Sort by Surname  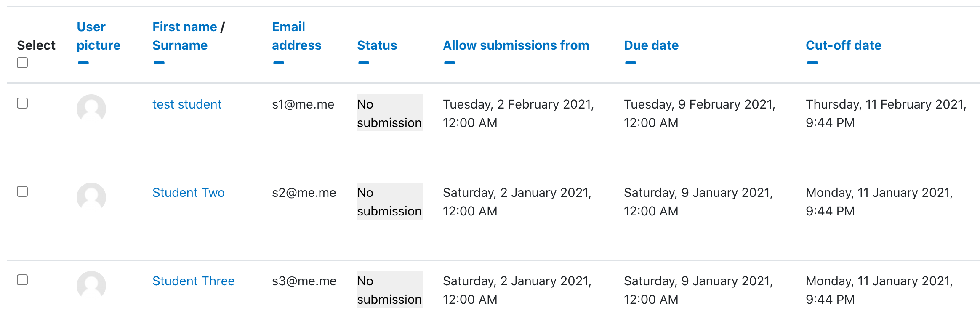[x=180, y=45]
